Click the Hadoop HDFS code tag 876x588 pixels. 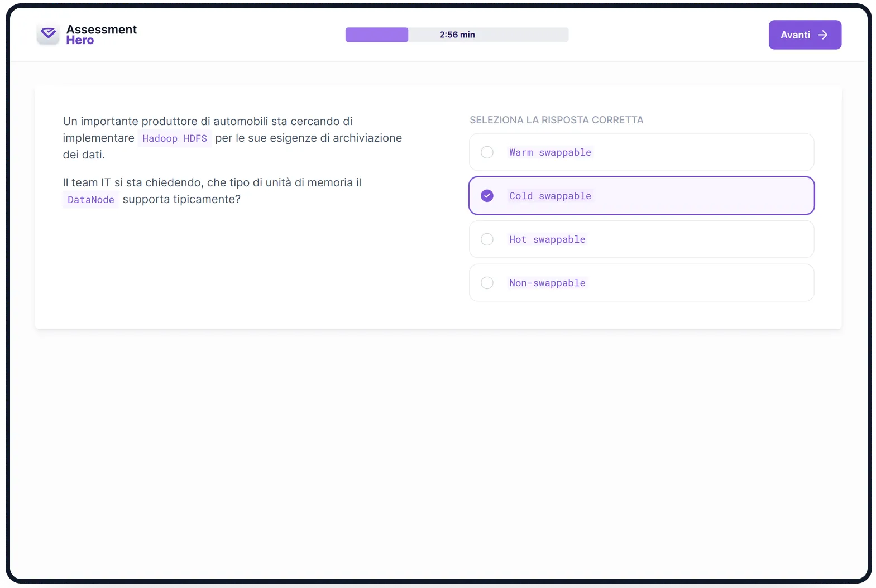click(x=175, y=138)
